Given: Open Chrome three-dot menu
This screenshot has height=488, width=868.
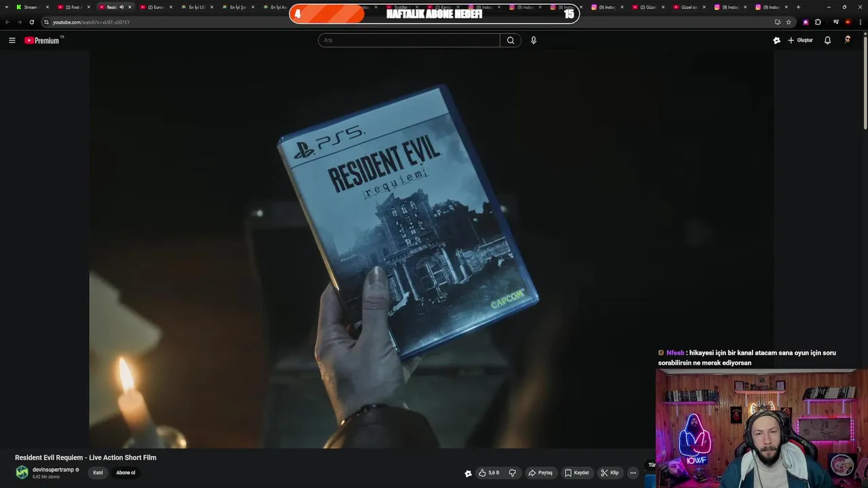Looking at the screenshot, I should coord(859,22).
